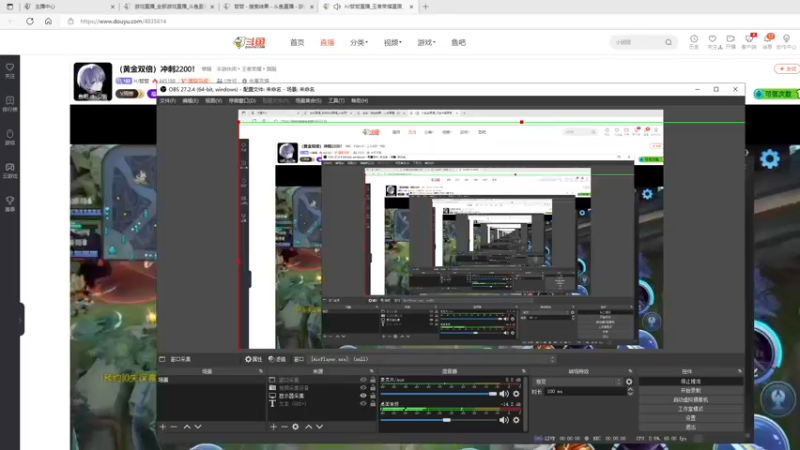Enable 工作室模式 in OBS controls

(x=690, y=409)
